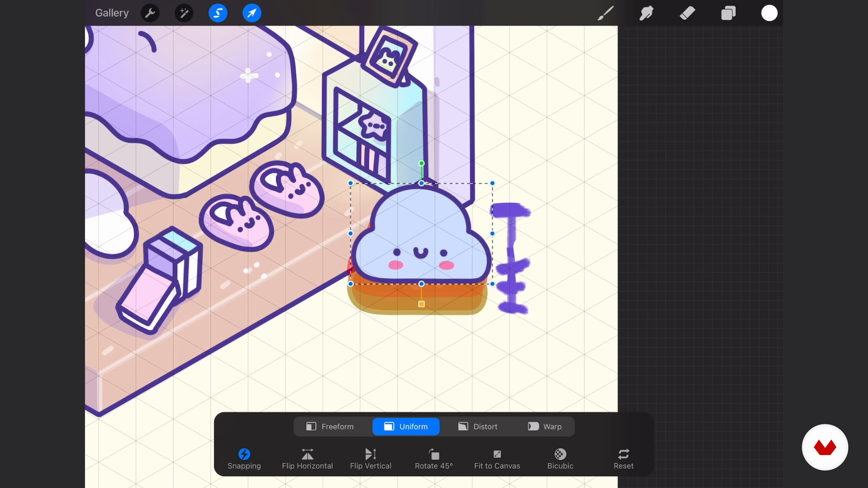
Task: Click the bottom-left bounding box handle
Action: 350,284
